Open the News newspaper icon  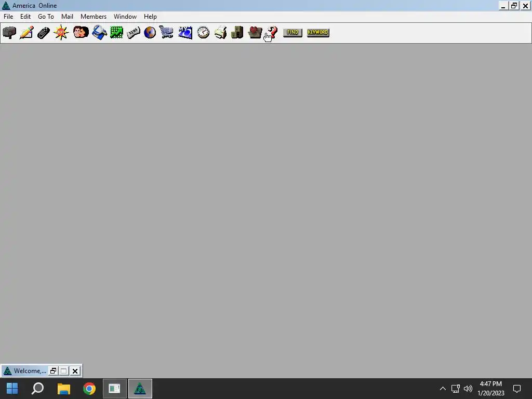point(134,33)
